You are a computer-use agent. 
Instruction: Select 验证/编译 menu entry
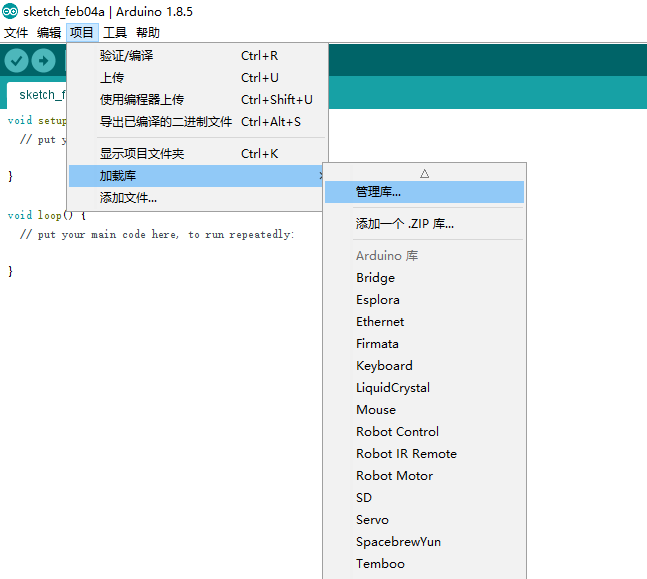[197, 55]
